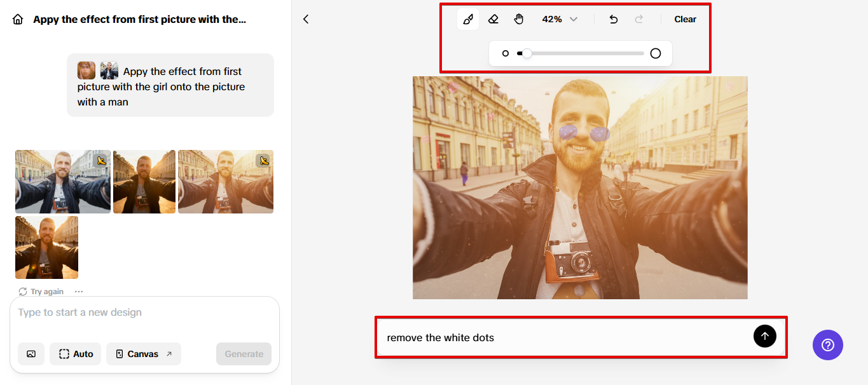Click the back arrow above the canvas
The height and width of the screenshot is (385, 868).
pyautogui.click(x=306, y=19)
